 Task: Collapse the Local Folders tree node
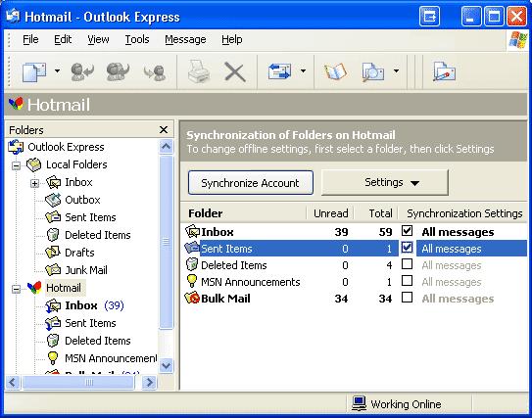16,165
